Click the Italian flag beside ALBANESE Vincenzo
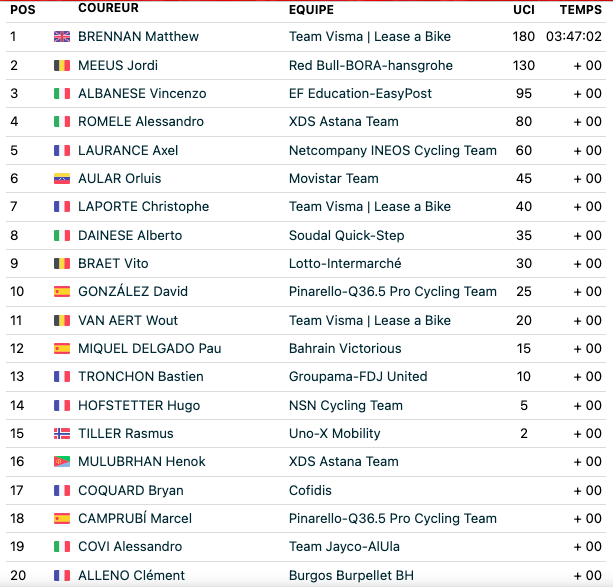The image size is (613, 587). [62, 93]
